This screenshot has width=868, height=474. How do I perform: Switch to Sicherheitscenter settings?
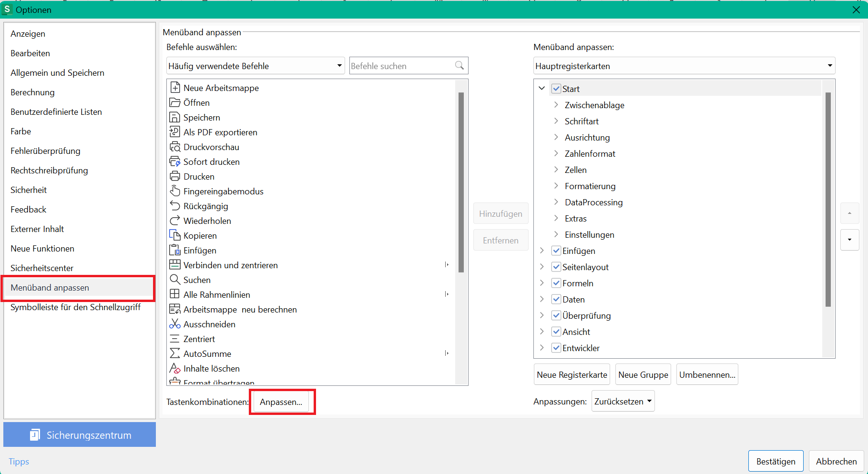[79, 268]
